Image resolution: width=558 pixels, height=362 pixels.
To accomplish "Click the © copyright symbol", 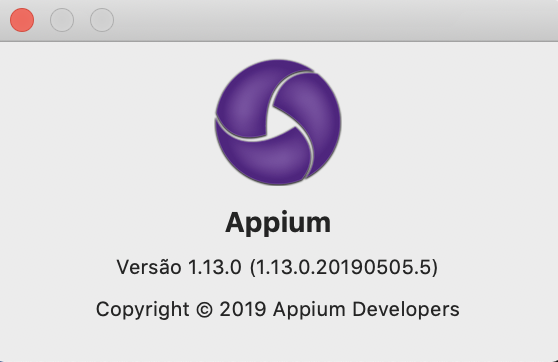I will point(204,310).
